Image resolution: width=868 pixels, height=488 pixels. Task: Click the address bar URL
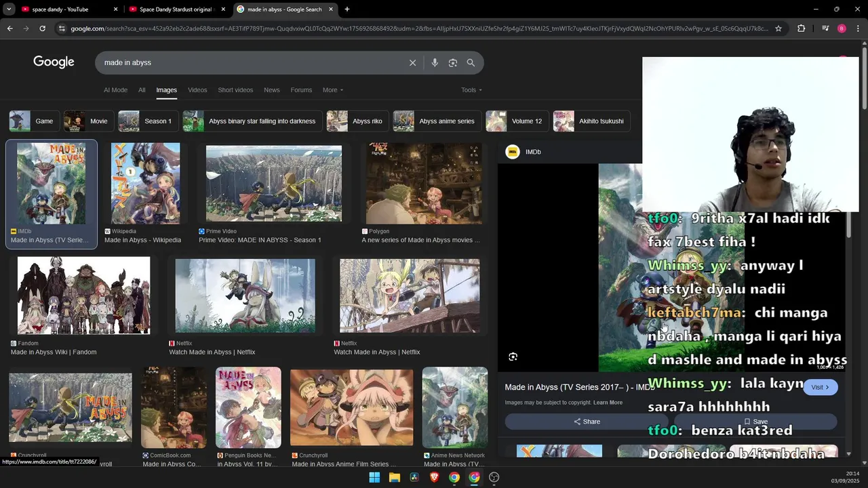[x=419, y=28]
